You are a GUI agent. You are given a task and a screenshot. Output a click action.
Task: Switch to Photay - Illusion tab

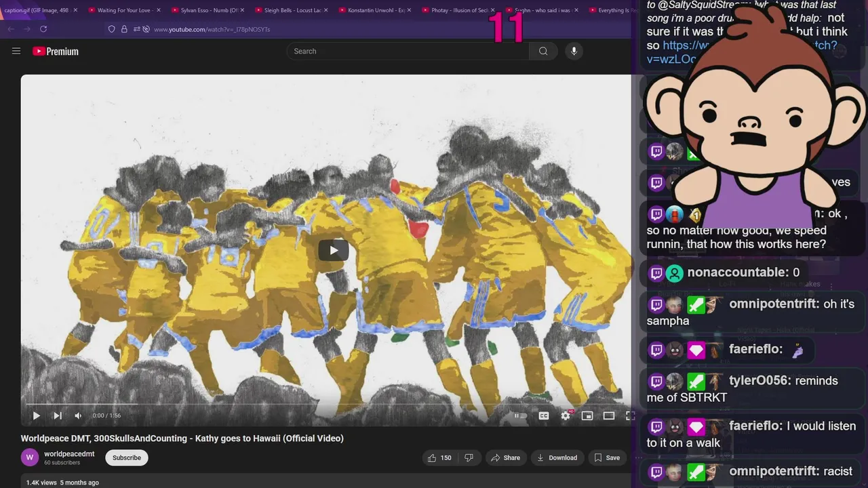coord(458,10)
